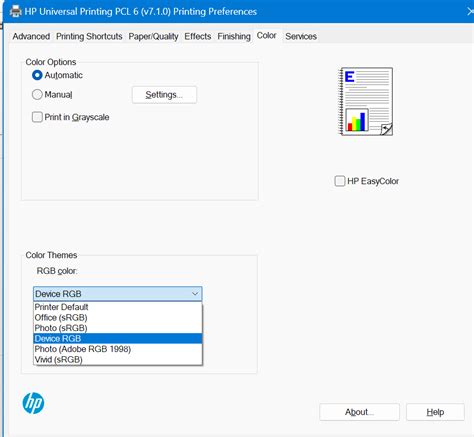Click the Help button
This screenshot has width=474, height=437.
[x=435, y=412]
